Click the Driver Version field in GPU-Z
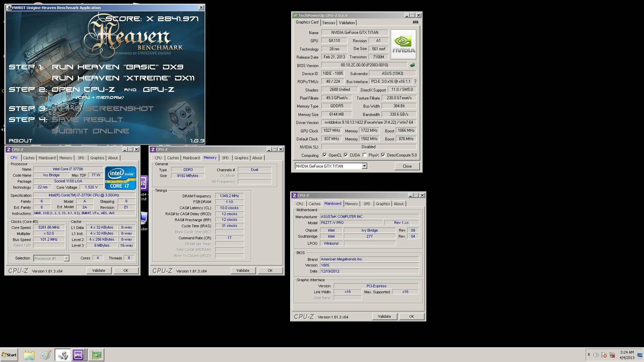The image size is (644, 362). [x=369, y=122]
